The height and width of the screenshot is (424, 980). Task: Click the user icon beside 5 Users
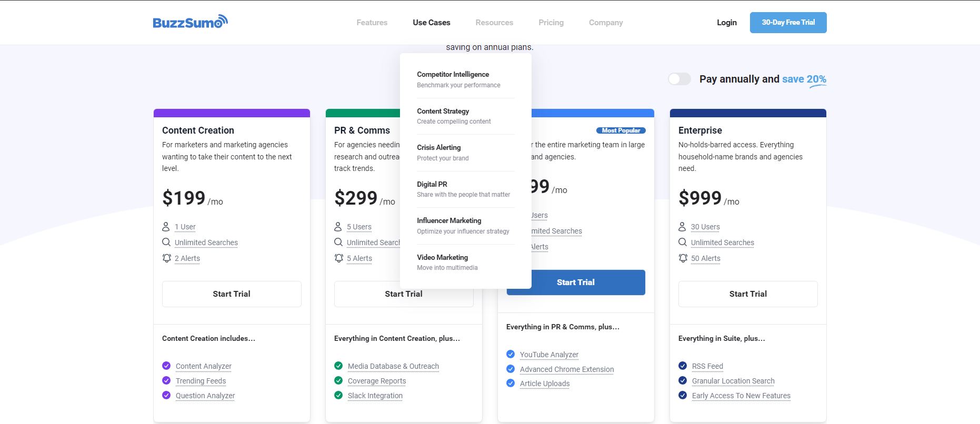tap(338, 227)
